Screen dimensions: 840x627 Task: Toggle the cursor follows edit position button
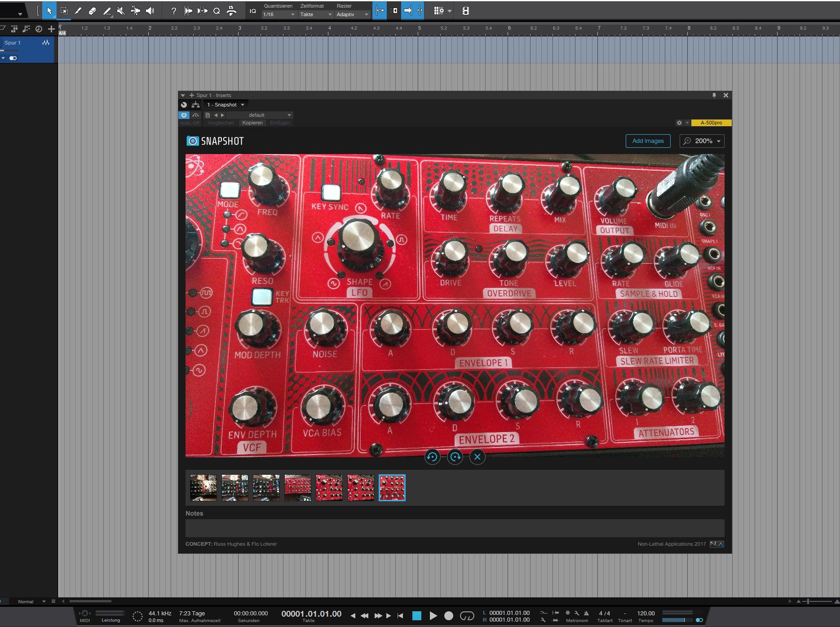(420, 11)
